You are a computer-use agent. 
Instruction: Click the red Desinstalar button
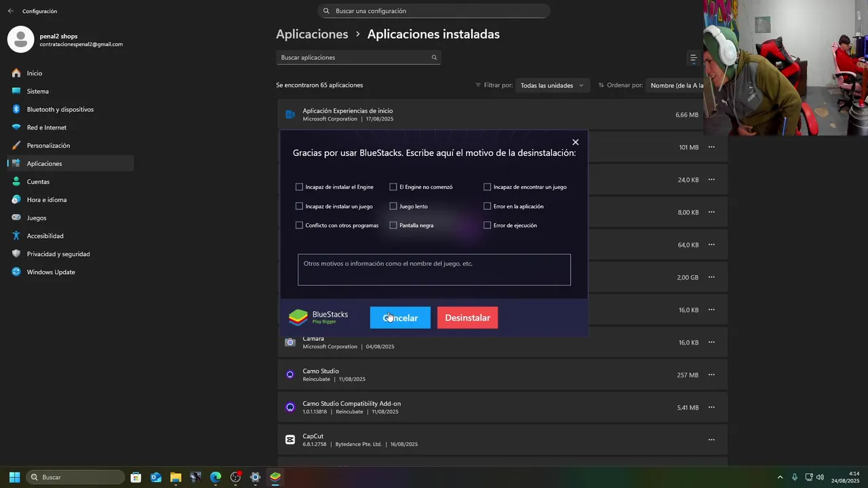[x=467, y=318]
